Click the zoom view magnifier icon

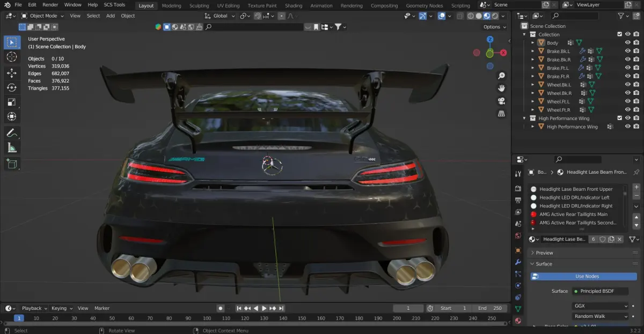coord(501,76)
